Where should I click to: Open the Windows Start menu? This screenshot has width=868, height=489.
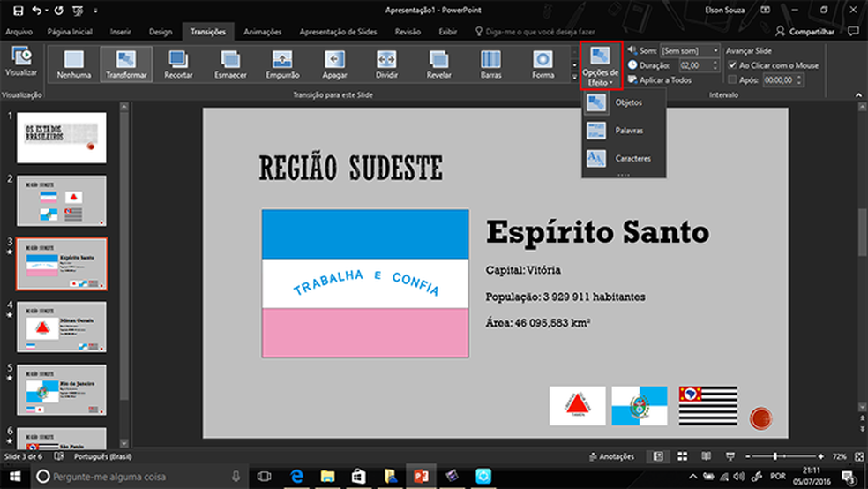click(x=15, y=477)
